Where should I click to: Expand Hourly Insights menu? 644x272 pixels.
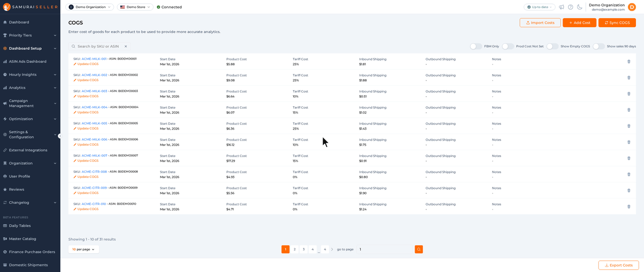30,75
